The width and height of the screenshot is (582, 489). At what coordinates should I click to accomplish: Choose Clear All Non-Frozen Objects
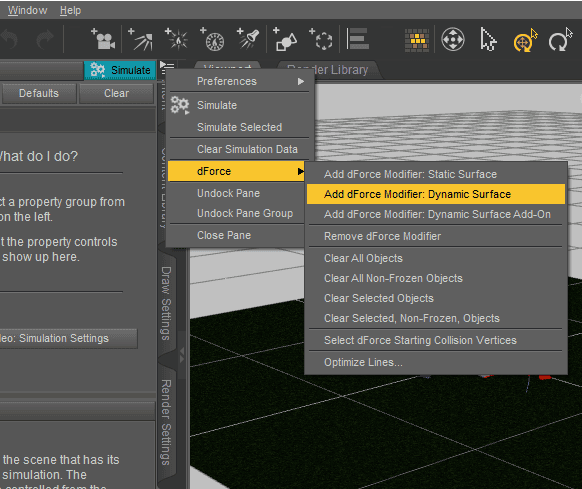coord(436,278)
